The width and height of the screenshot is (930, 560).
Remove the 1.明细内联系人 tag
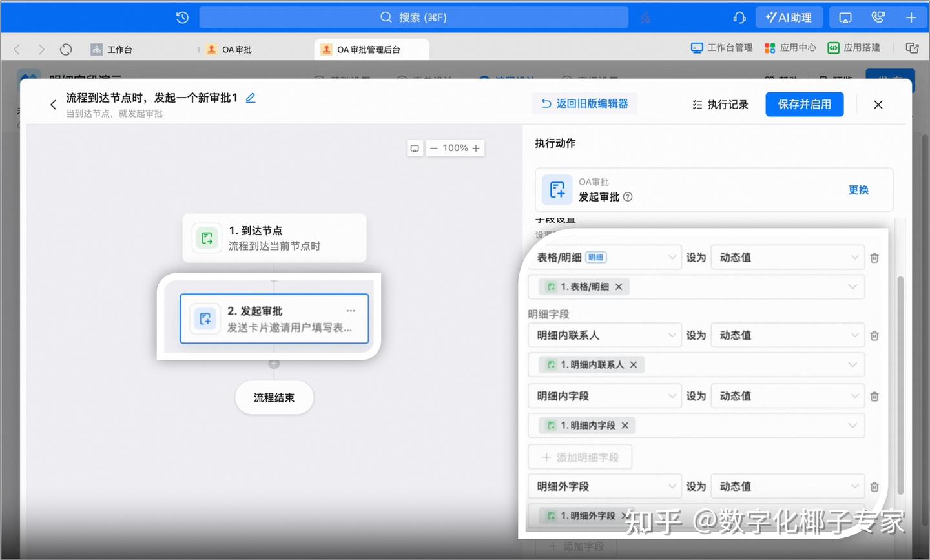point(634,365)
